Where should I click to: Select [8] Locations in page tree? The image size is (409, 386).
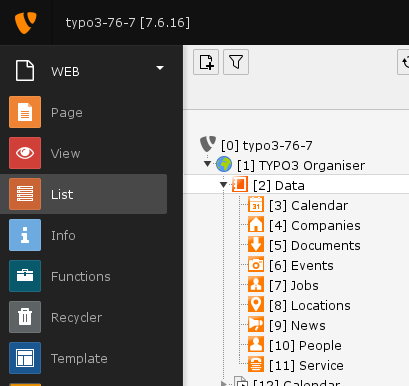pos(310,305)
